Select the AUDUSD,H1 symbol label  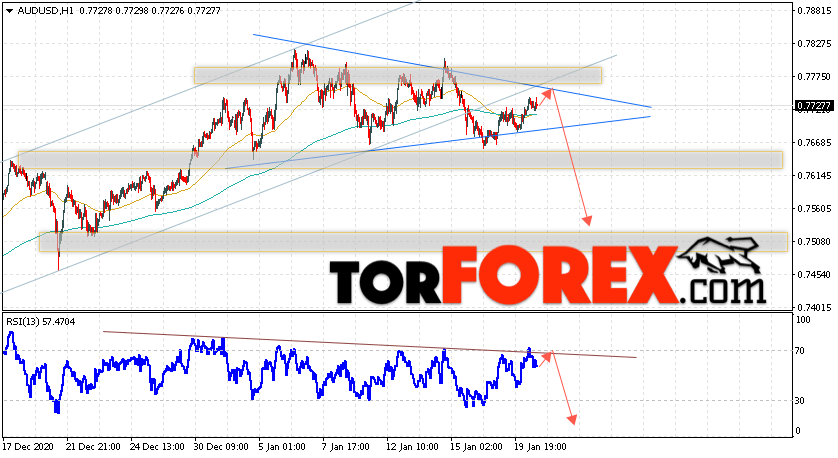(45, 11)
